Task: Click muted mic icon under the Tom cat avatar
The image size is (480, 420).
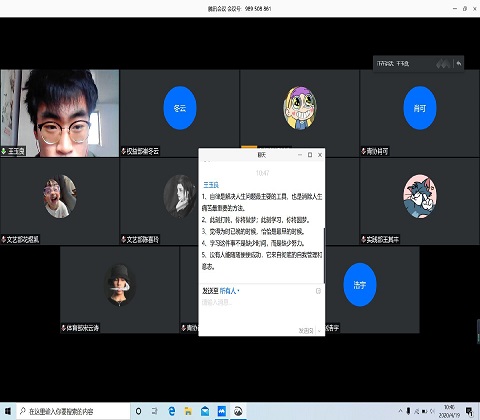Action: 363,239
